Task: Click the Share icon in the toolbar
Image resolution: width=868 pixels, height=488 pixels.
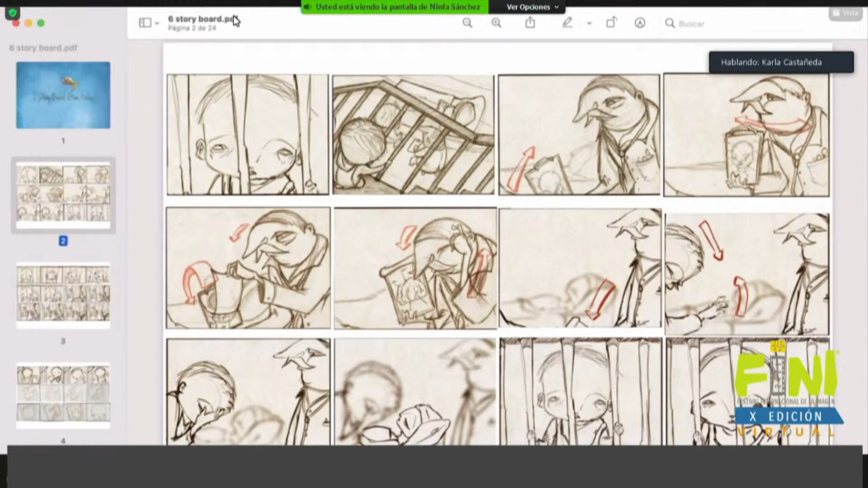Action: click(530, 23)
